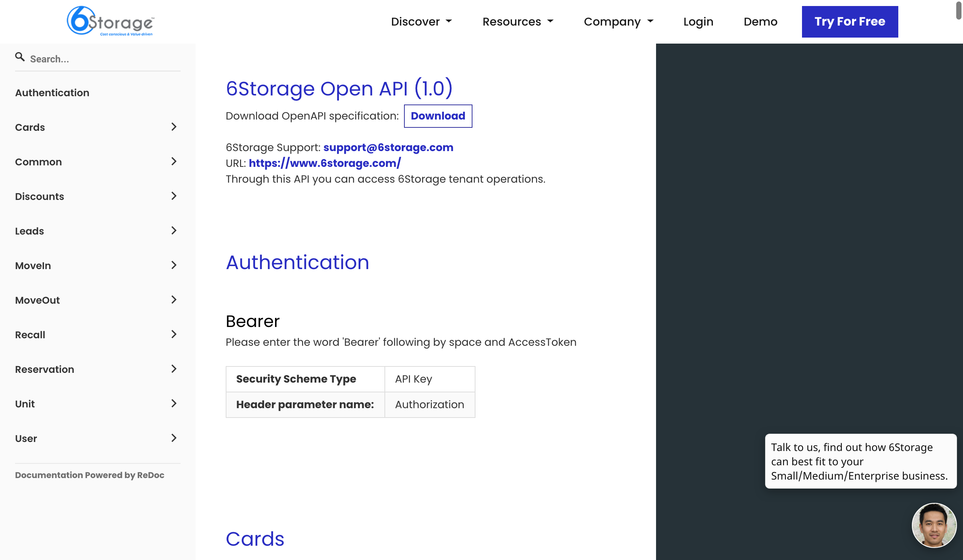The image size is (963, 560).
Task: Click the 'Header parameter name:' cell
Action: [305, 405]
